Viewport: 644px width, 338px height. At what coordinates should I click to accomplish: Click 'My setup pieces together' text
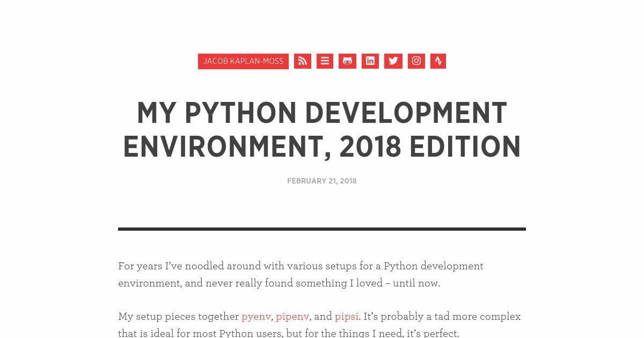tap(179, 317)
